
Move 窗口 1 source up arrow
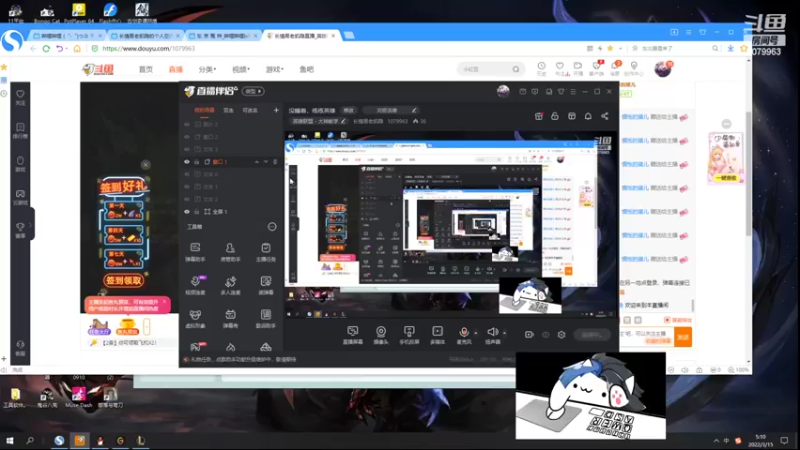coord(257,162)
